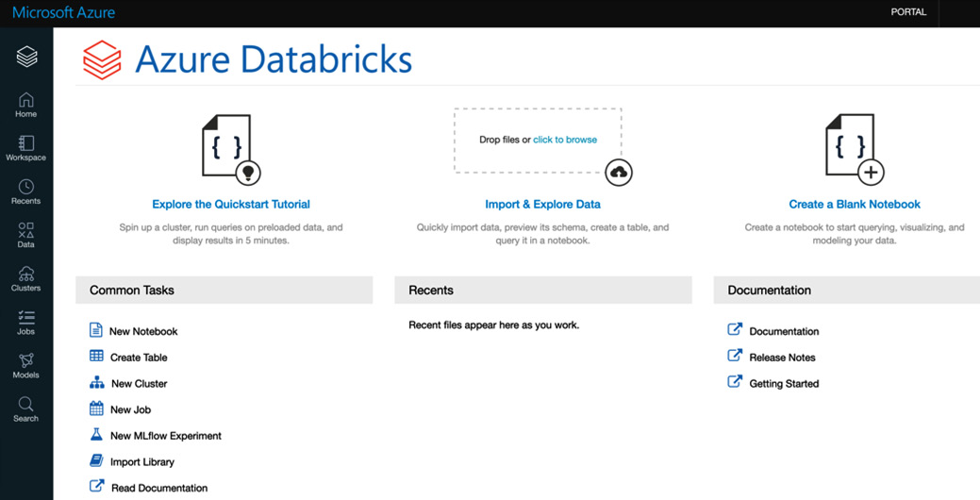980x500 pixels.
Task: Open the Getting Started link text
Action: pos(784,384)
